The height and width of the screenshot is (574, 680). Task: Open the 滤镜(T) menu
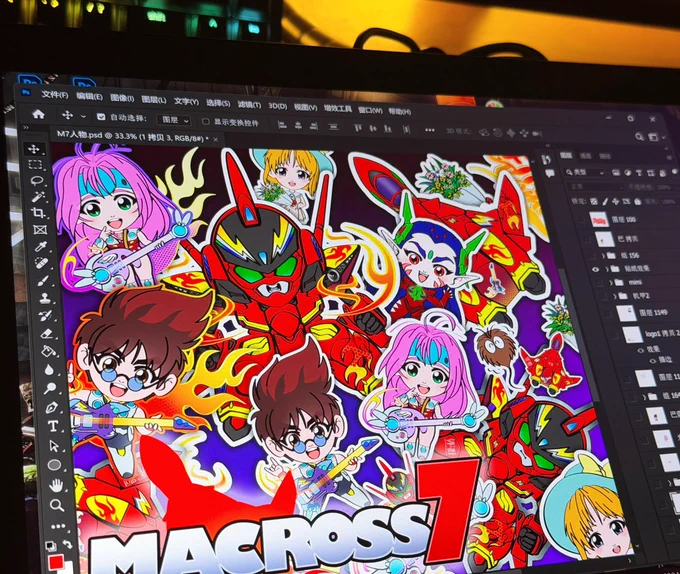(x=249, y=105)
